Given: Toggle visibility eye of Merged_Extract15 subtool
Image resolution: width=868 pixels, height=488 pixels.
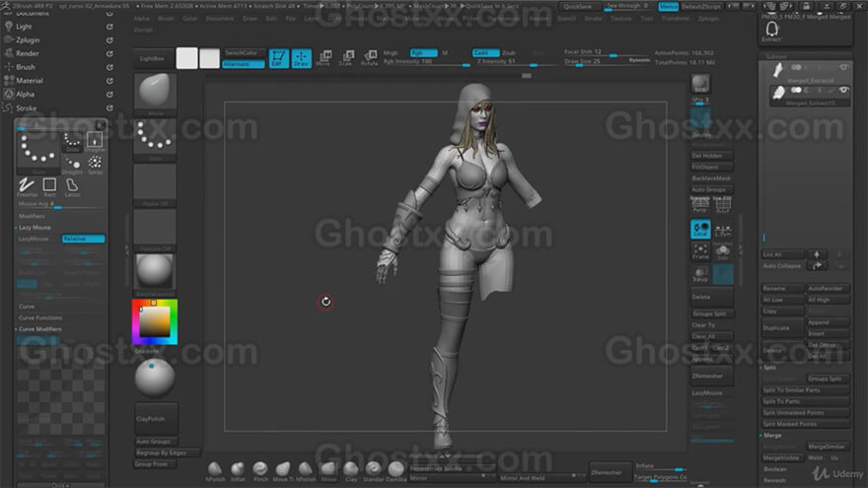Looking at the screenshot, I should [x=843, y=90].
